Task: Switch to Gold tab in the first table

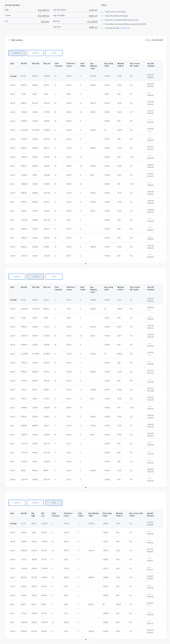Action: (54, 53)
